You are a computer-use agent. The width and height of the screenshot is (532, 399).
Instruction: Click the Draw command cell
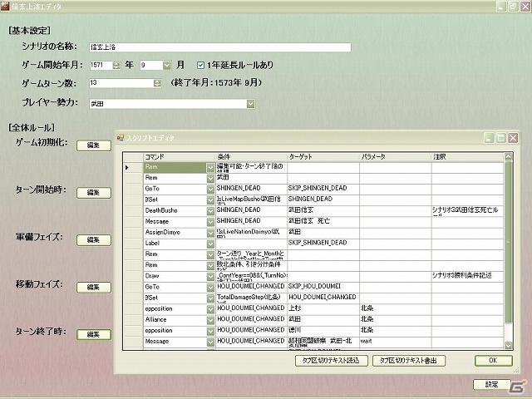(175, 276)
